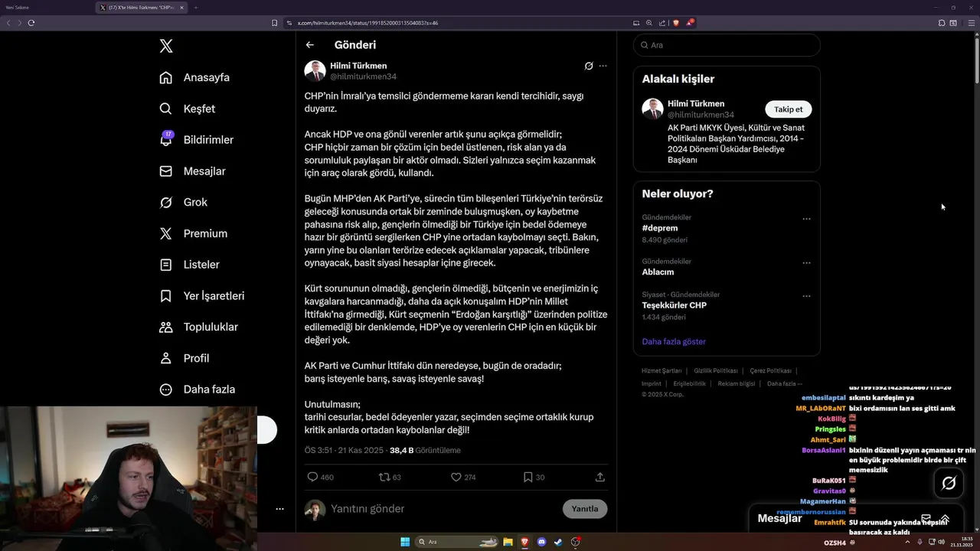Open more options for Ablacım trend
Image resolution: width=980 pixels, height=551 pixels.
[806, 262]
